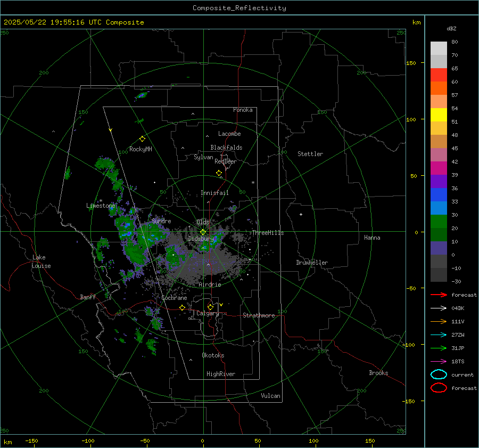This screenshot has width=479, height=448.
Task: Click the Didsbury label
Action: 201,239
